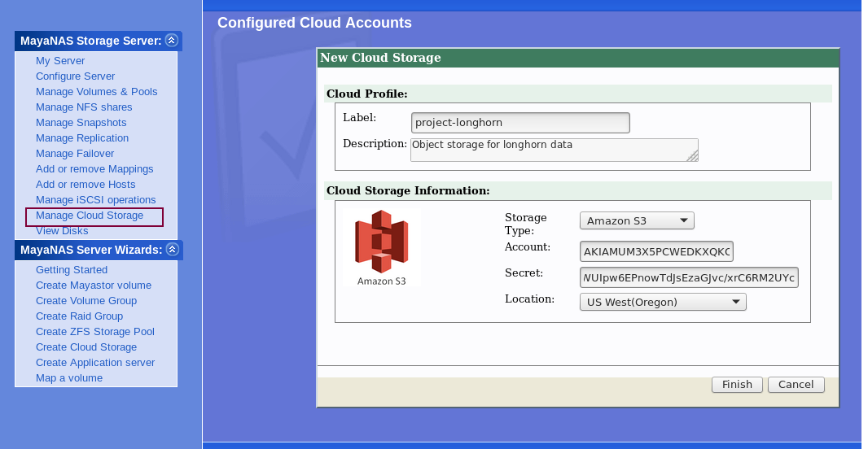The width and height of the screenshot is (868, 449).
Task: Go to Manage Volumes & Pools
Action: tap(96, 92)
